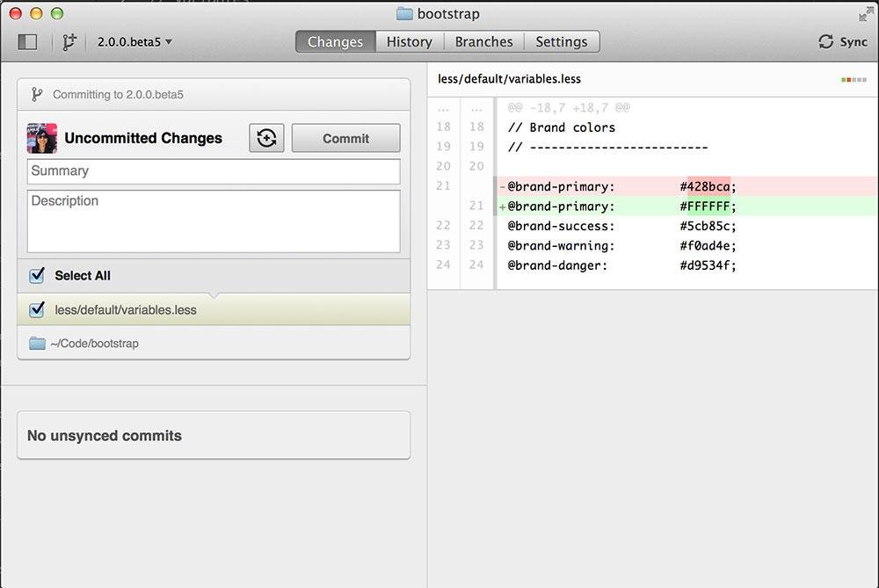879x588 pixels.
Task: Enter fullscreen with the top-right arrows icon
Action: pyautogui.click(x=866, y=14)
